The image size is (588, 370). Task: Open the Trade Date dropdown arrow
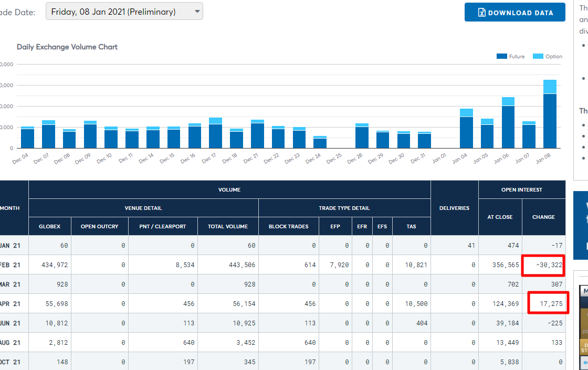197,12
